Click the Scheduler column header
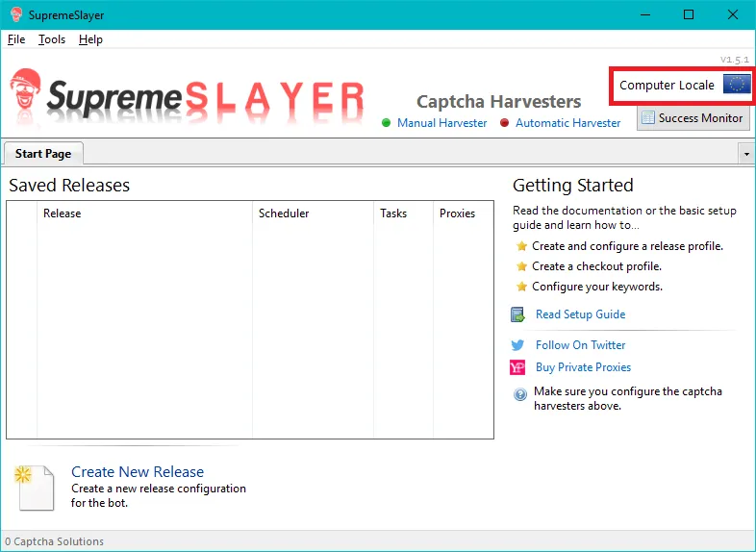Screen dimensions: 756x552 [313, 213]
